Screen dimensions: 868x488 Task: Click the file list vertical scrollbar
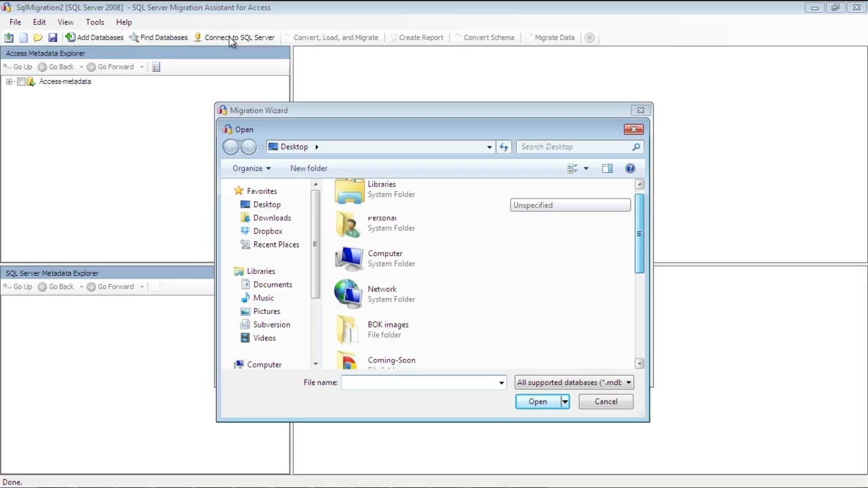(x=639, y=234)
